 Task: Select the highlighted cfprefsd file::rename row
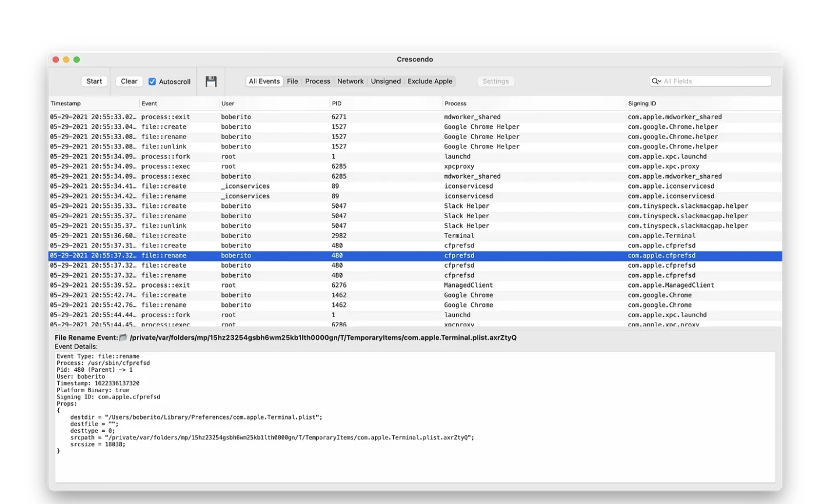pyautogui.click(x=415, y=255)
